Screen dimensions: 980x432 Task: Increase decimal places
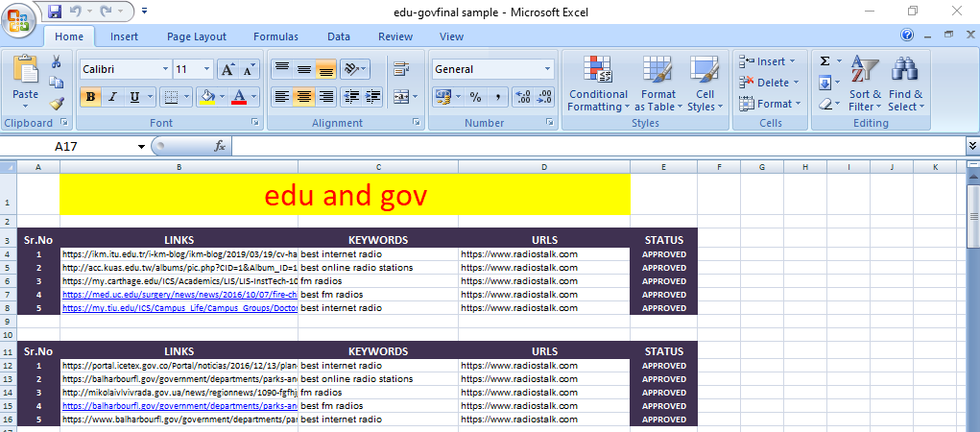click(522, 97)
